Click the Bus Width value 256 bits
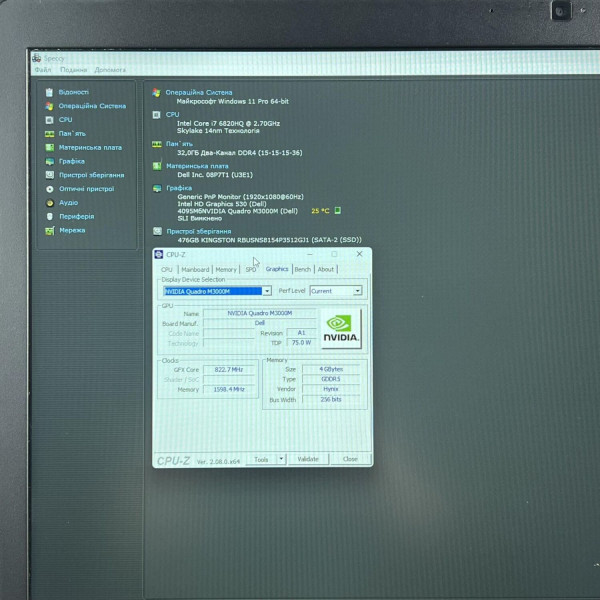This screenshot has width=600, height=600. click(x=331, y=399)
